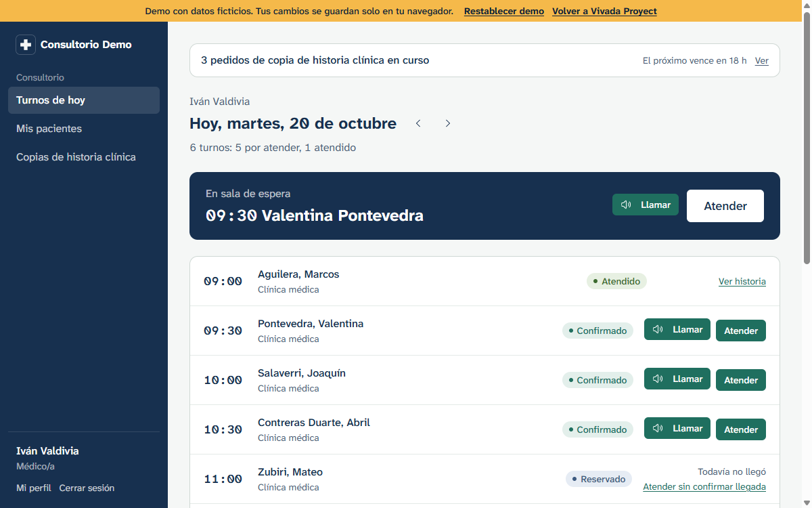Open Ver historia for Aguilera, Marcos
This screenshot has width=812, height=508.
point(742,281)
